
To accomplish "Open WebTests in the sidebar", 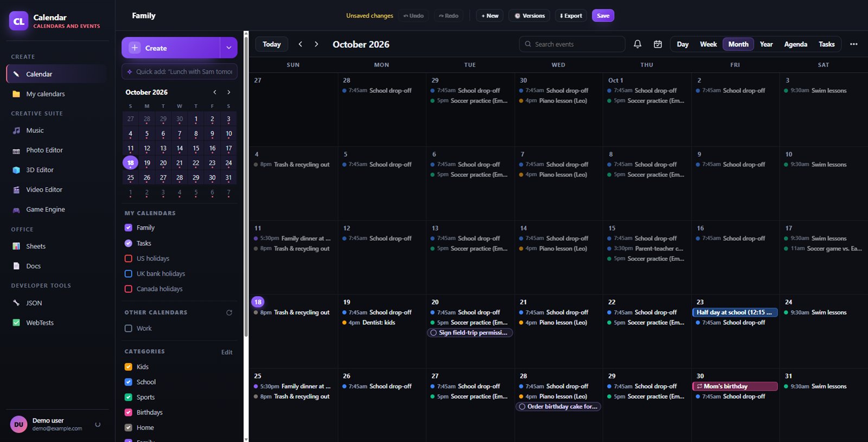I will 57,323.
